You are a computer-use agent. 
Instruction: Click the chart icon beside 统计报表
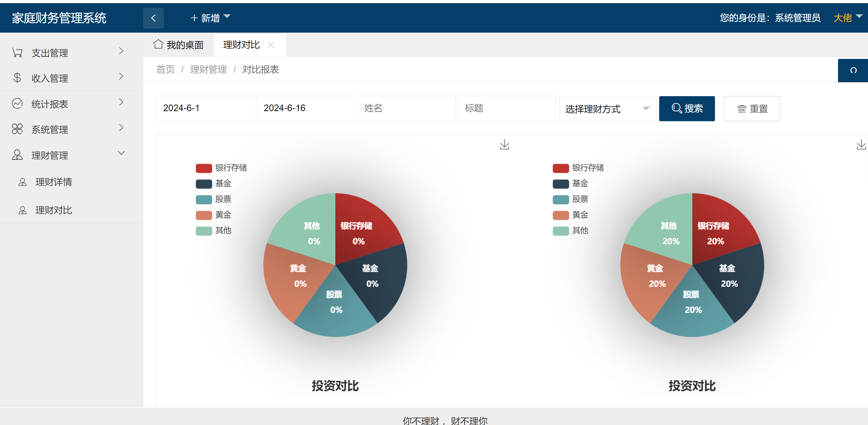click(17, 103)
